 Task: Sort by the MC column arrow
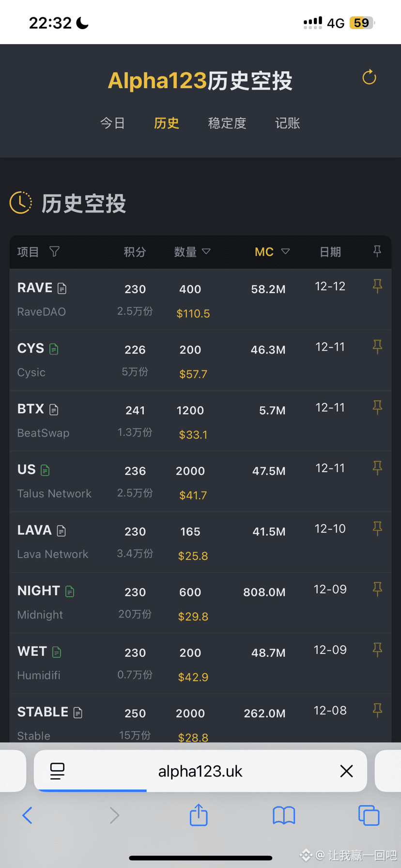click(285, 251)
